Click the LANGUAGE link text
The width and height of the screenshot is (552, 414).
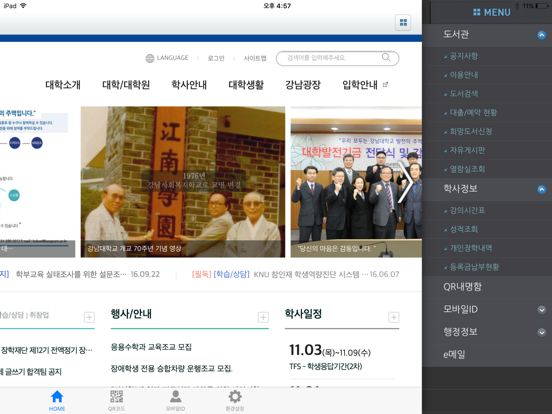click(172, 58)
